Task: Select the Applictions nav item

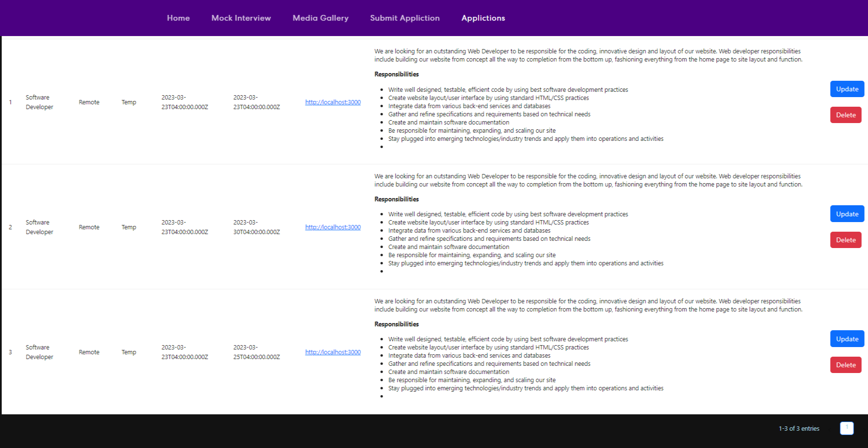Action: coord(483,18)
